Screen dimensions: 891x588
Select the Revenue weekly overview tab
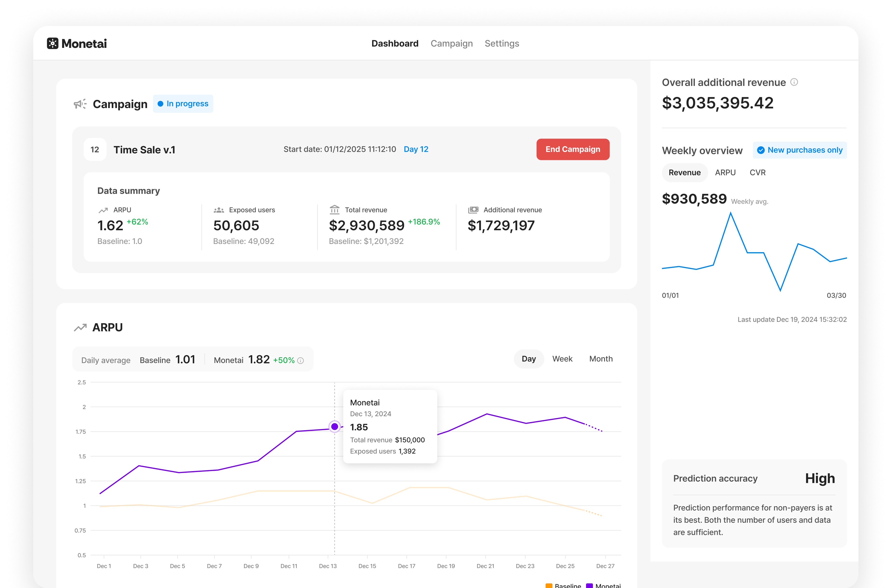click(685, 173)
